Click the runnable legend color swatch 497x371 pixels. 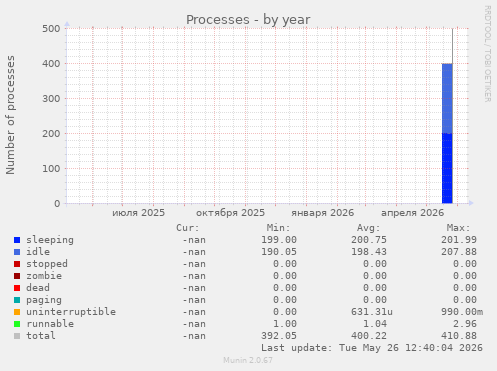pos(17,324)
